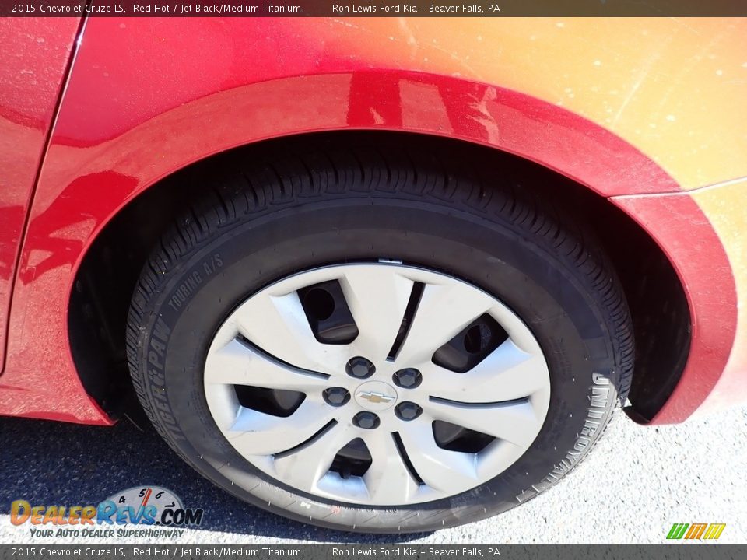Click the green stripe of the WM watermark
This screenshot has height=560, width=747.
pos(677,530)
